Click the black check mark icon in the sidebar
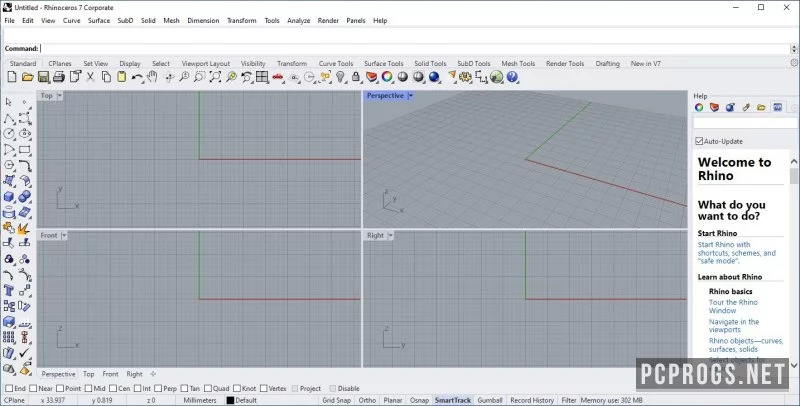 tap(24, 353)
